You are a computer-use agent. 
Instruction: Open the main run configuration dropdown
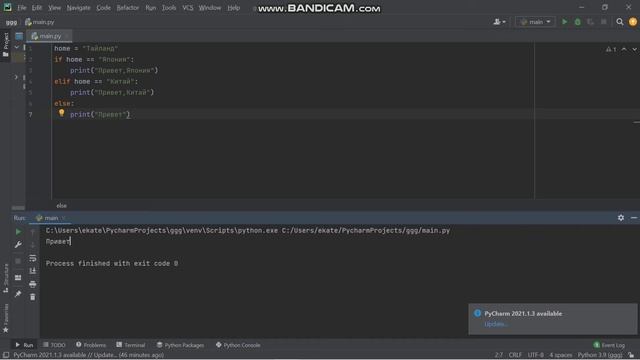pos(535,22)
